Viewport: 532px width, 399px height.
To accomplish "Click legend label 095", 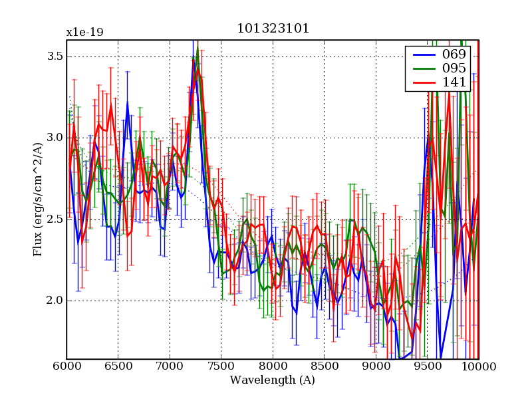I will (454, 68).
